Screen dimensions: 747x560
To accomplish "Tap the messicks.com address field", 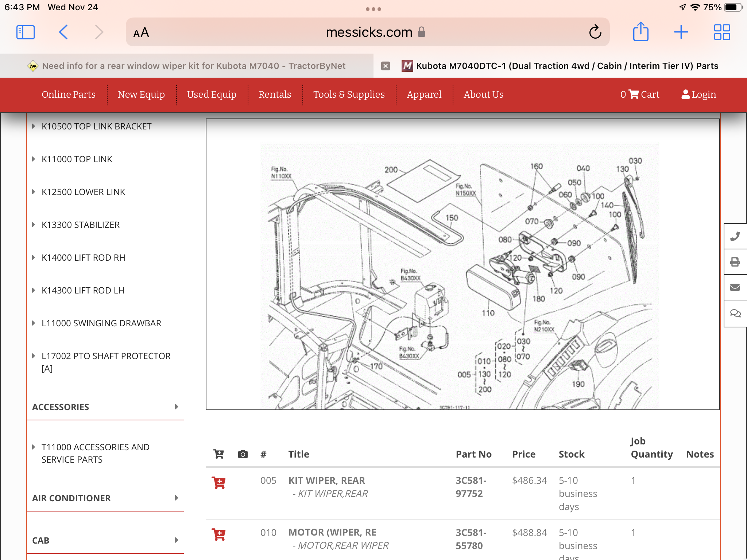I will (x=368, y=32).
